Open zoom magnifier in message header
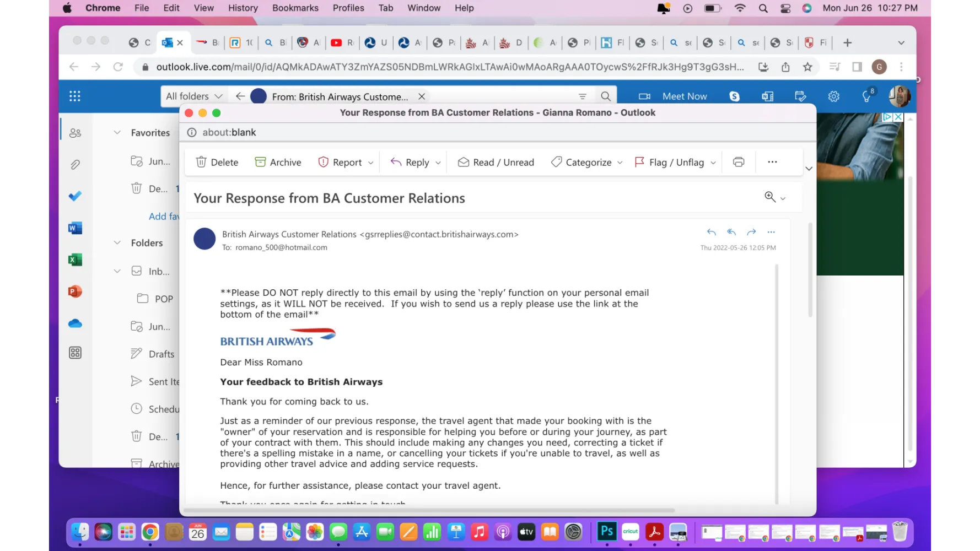 [x=770, y=197]
